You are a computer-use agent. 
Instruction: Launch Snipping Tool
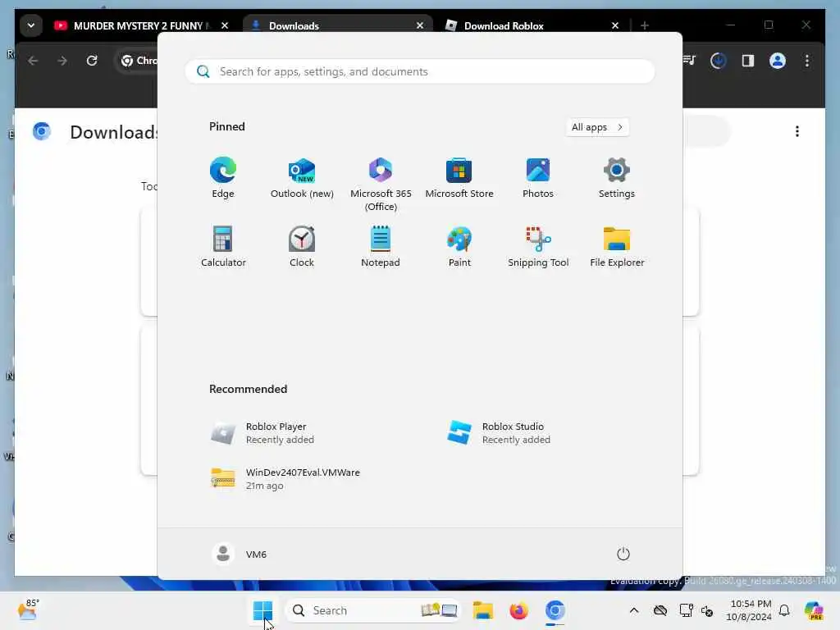(538, 246)
